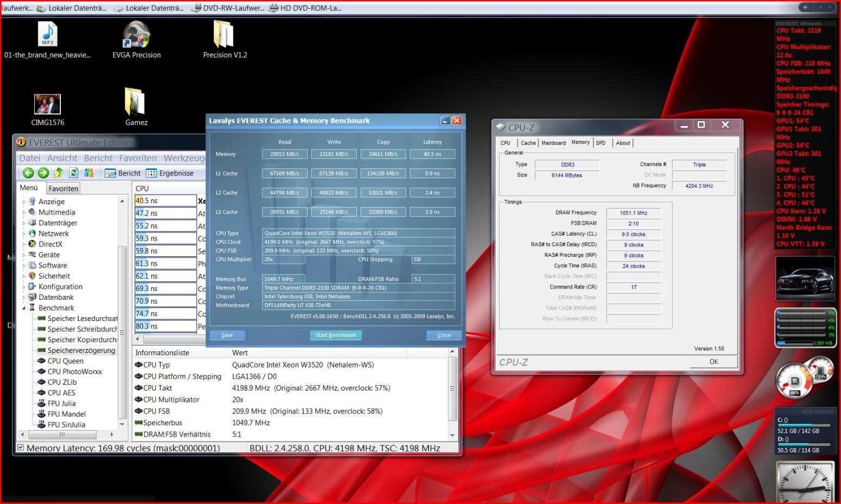Open the Ergebnisse toolbar button
Image resolution: width=841 pixels, height=504 pixels.
(170, 173)
